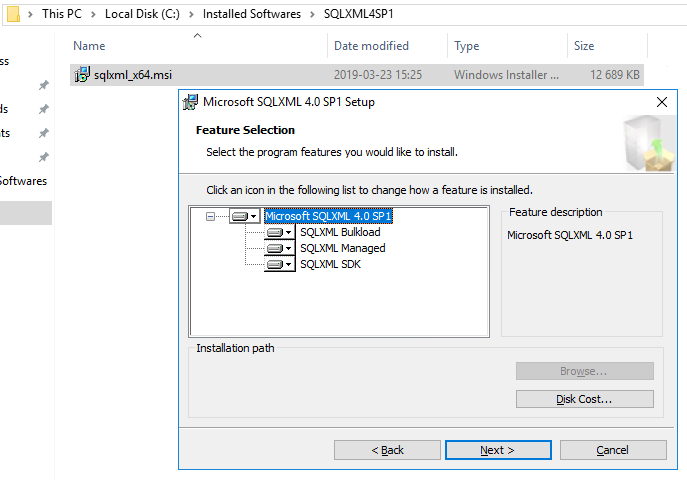The image size is (687, 480).
Task: Click file date 2019-03-23 15:25
Action: tap(378, 75)
